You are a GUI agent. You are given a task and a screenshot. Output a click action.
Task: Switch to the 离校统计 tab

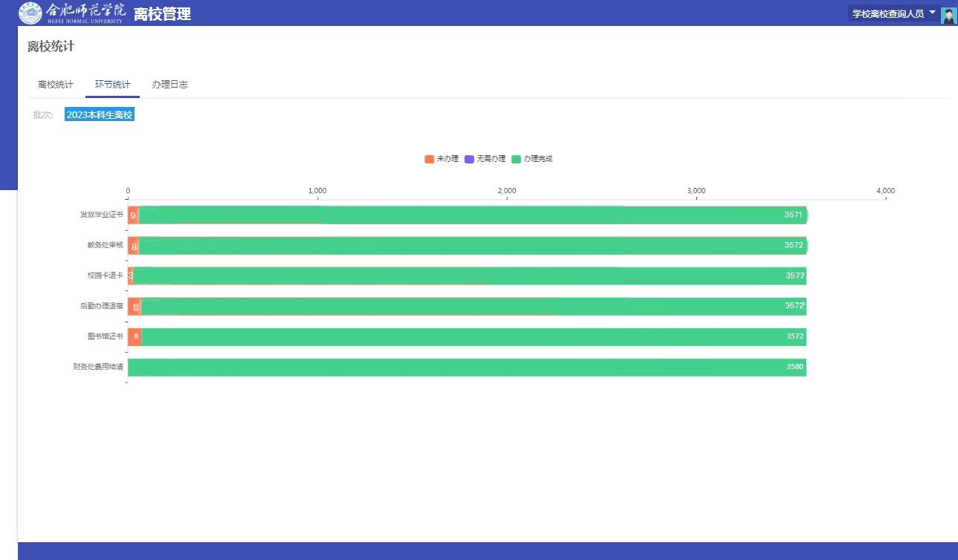pos(56,85)
